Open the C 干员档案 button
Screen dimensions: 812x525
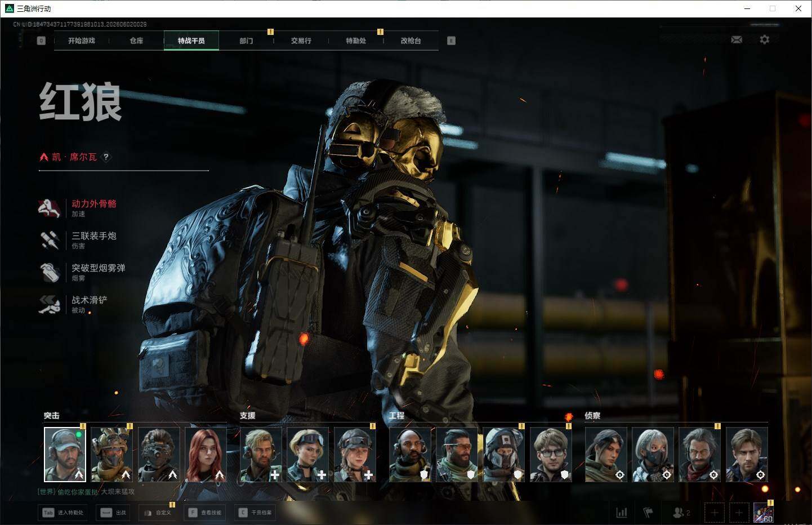click(x=255, y=513)
